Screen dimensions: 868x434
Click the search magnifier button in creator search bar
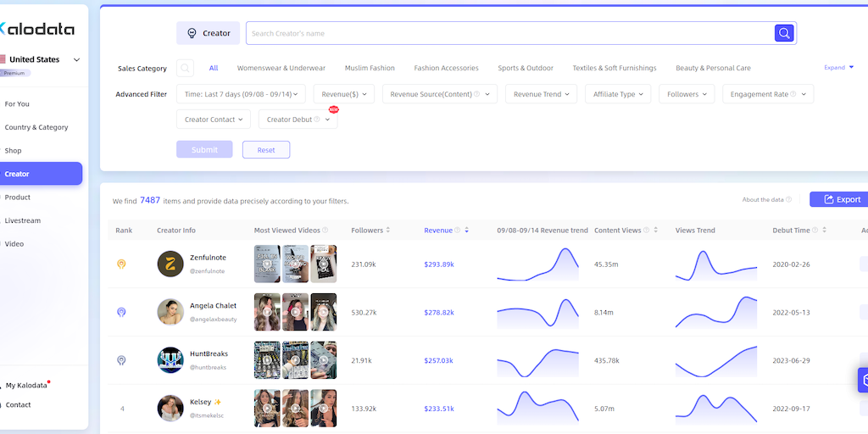tap(784, 33)
